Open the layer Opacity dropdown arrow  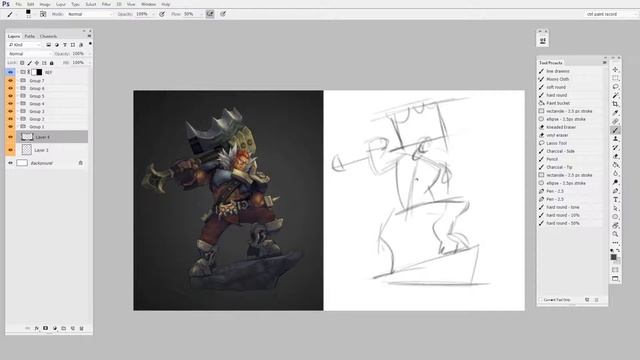pyautogui.click(x=89, y=54)
